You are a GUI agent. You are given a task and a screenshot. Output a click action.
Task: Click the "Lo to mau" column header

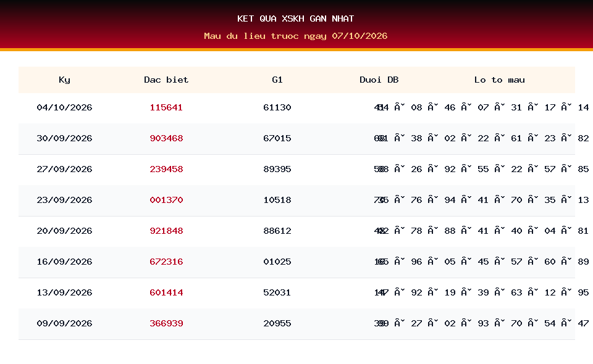500,80
